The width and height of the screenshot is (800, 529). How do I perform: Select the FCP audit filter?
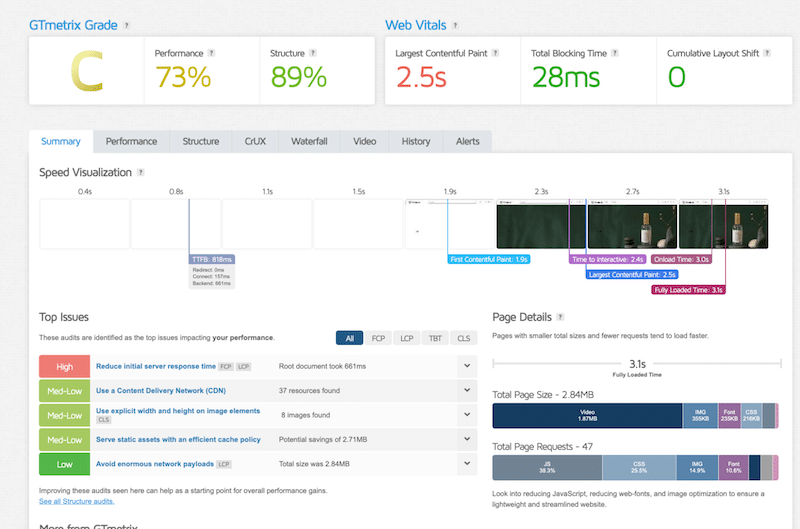379,338
